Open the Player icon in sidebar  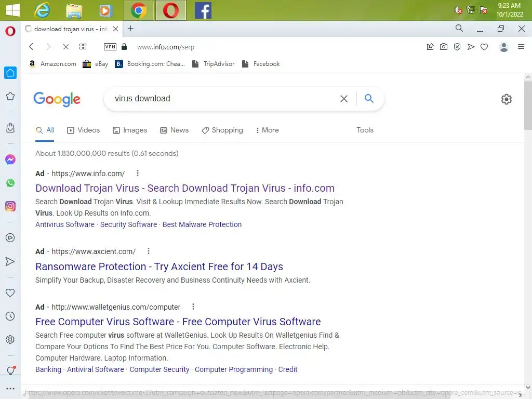coord(10,237)
